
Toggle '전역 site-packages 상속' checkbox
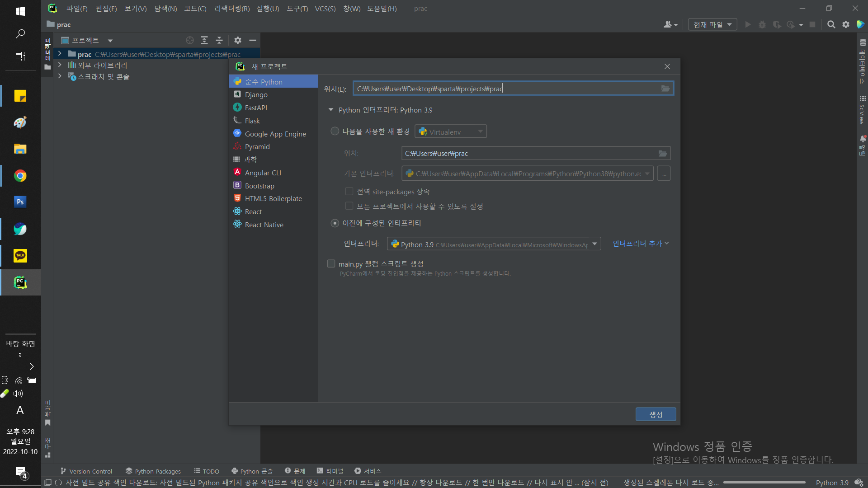tap(349, 192)
